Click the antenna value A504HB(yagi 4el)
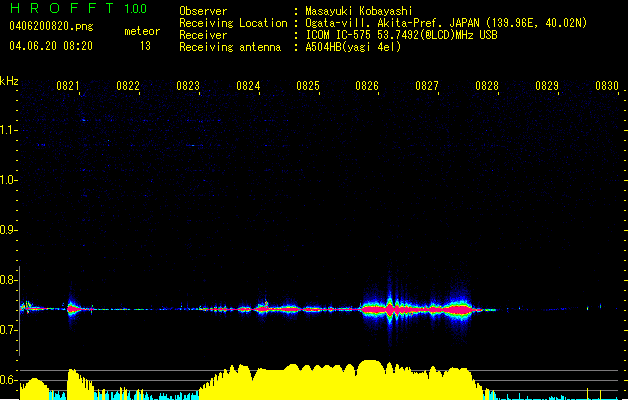This screenshot has width=629, height=400. click(x=353, y=47)
